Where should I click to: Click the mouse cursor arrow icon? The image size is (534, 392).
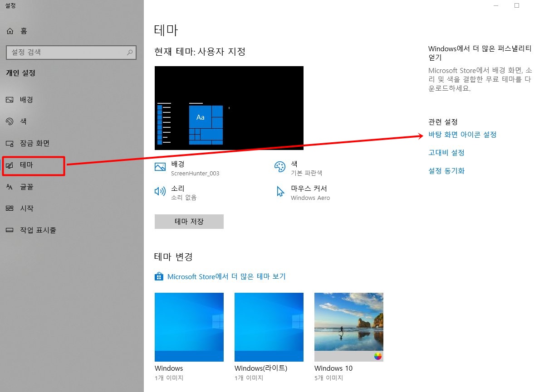[280, 191]
